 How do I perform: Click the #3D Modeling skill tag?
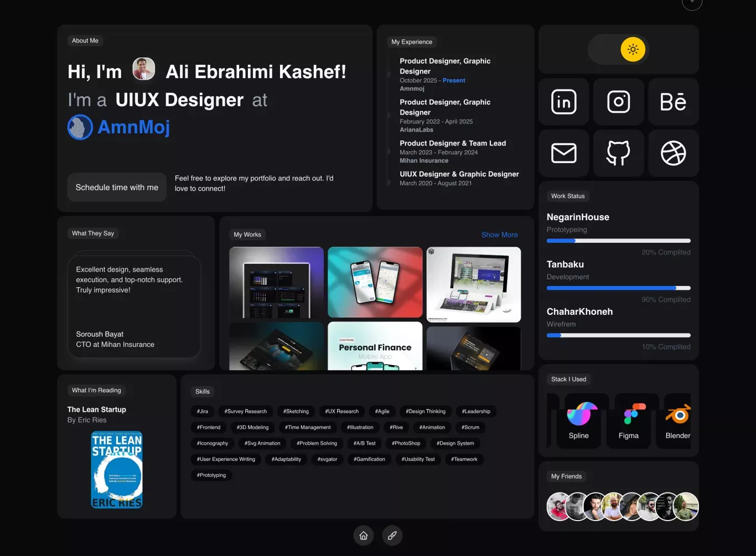point(252,428)
